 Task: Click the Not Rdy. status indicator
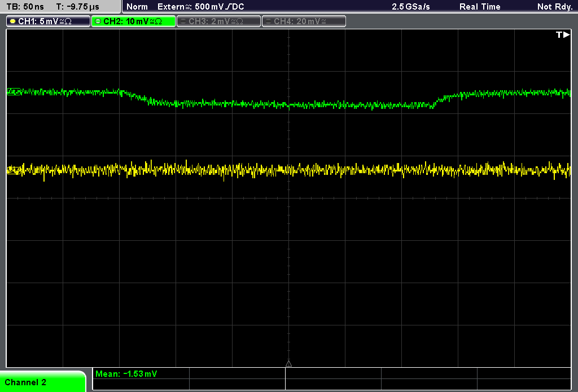[555, 7]
